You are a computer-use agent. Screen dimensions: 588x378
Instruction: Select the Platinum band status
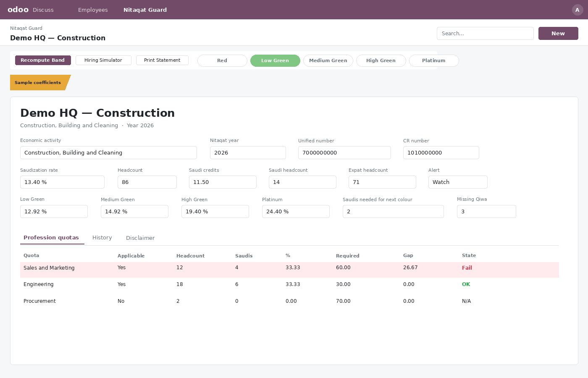tap(434, 60)
